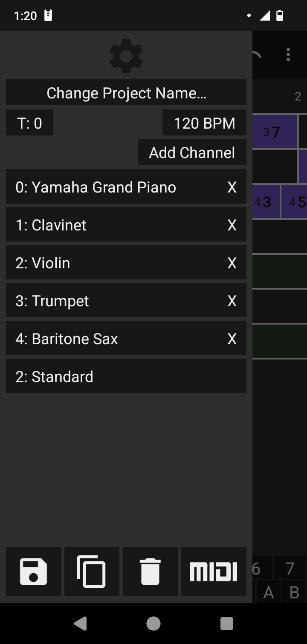Click Change Project Name button
Viewport: 307px width, 644px height.
coord(126,93)
